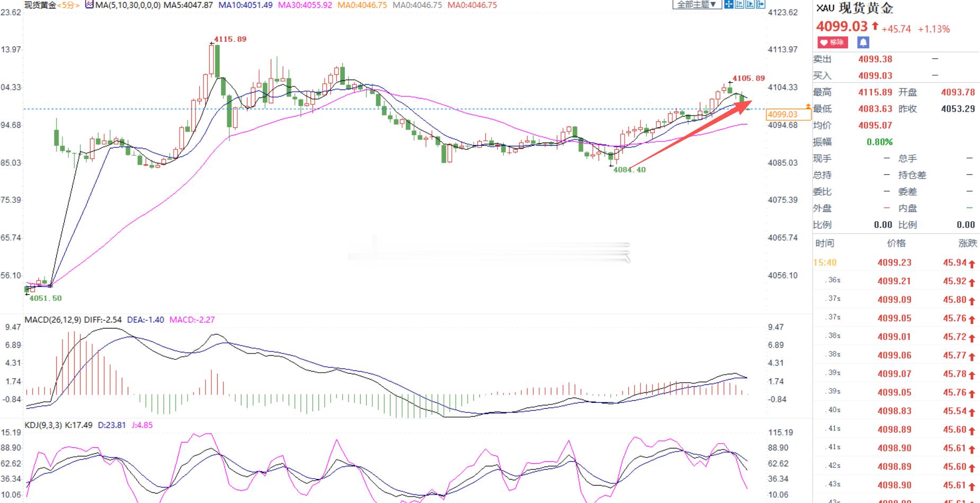The width and height of the screenshot is (980, 503).
Task: Click the MA indicator chart icon
Action: tap(89, 5)
